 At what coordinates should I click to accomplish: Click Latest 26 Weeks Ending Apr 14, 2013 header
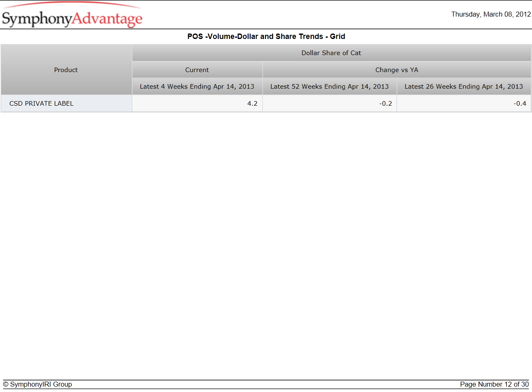click(x=464, y=87)
